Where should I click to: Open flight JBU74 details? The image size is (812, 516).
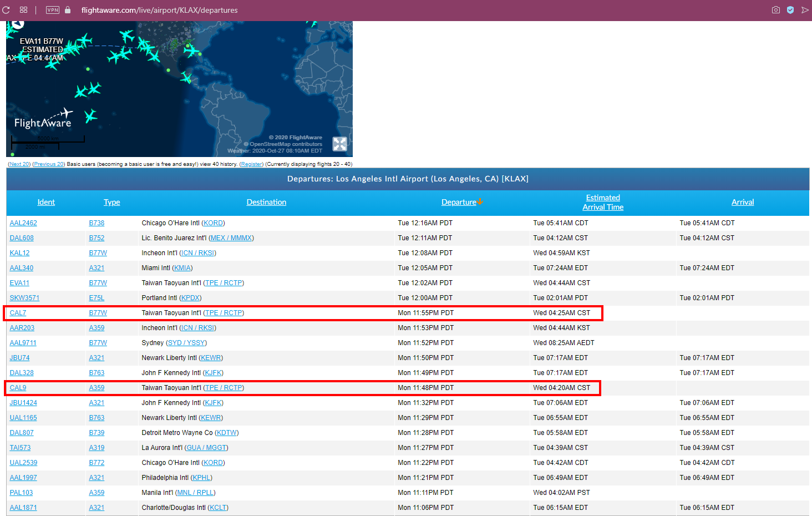19,358
